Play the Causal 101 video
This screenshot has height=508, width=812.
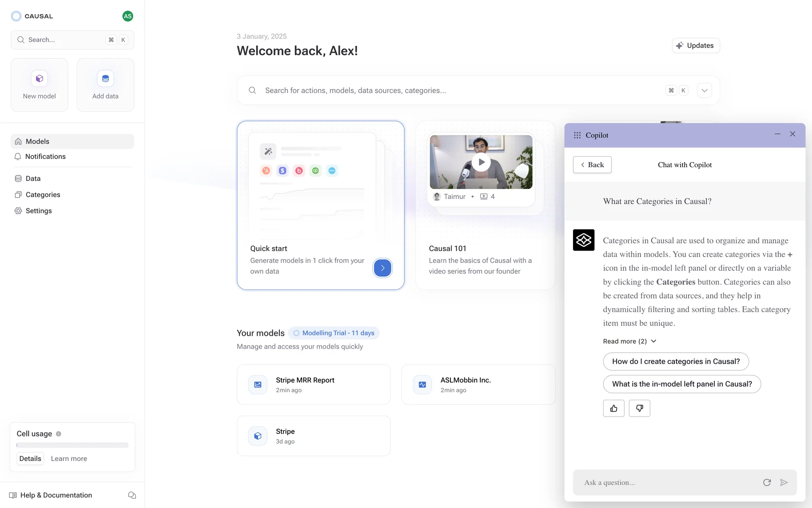(x=481, y=162)
